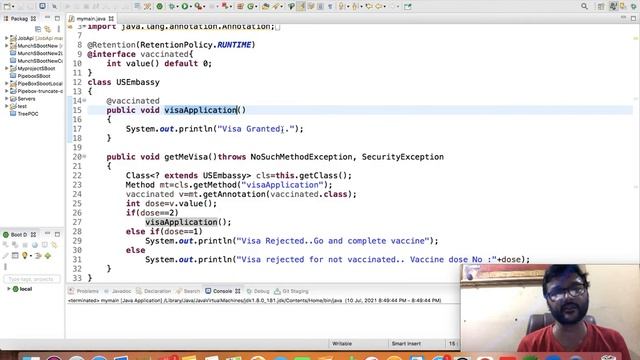The width and height of the screenshot is (640, 360).
Task: Open the New wizard dropdown arrow
Action: coord(13,7)
